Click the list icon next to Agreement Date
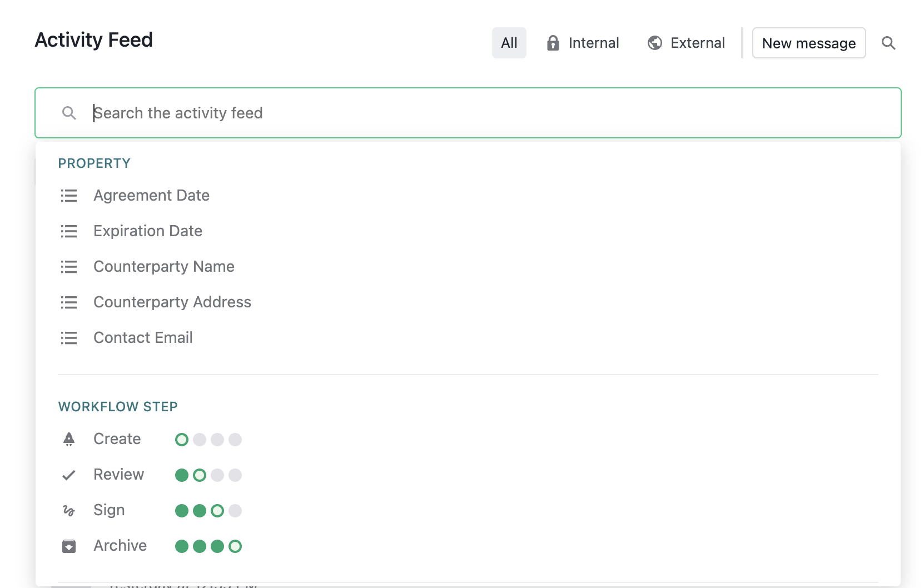The image size is (924, 588). [69, 196]
